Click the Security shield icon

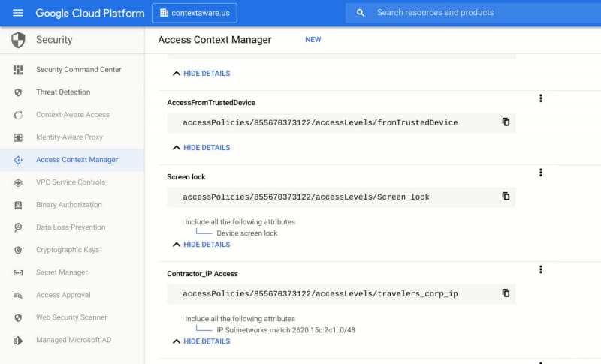(x=18, y=40)
